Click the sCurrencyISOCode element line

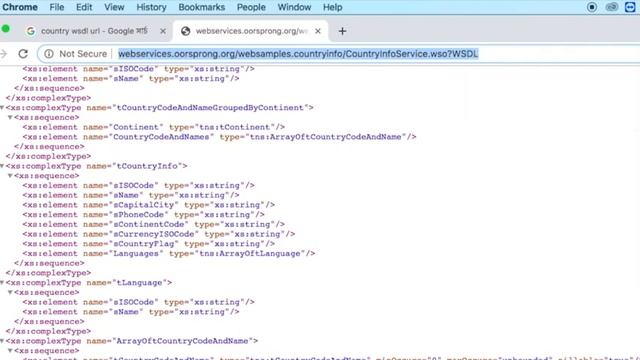[159, 234]
